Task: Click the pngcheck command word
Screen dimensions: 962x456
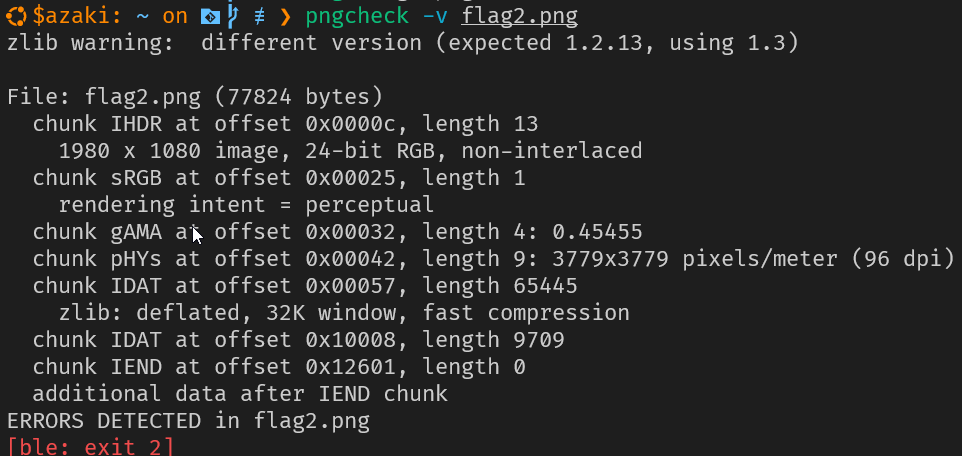Action: coord(357,17)
